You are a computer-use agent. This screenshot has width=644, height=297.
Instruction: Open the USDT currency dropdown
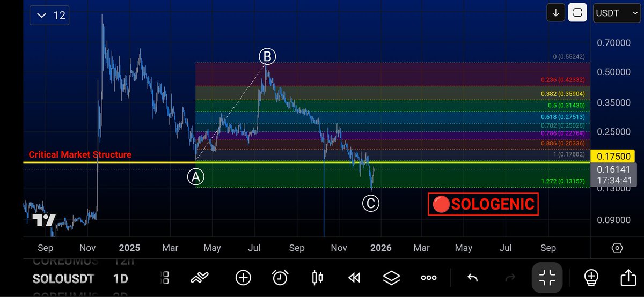[x=616, y=13]
